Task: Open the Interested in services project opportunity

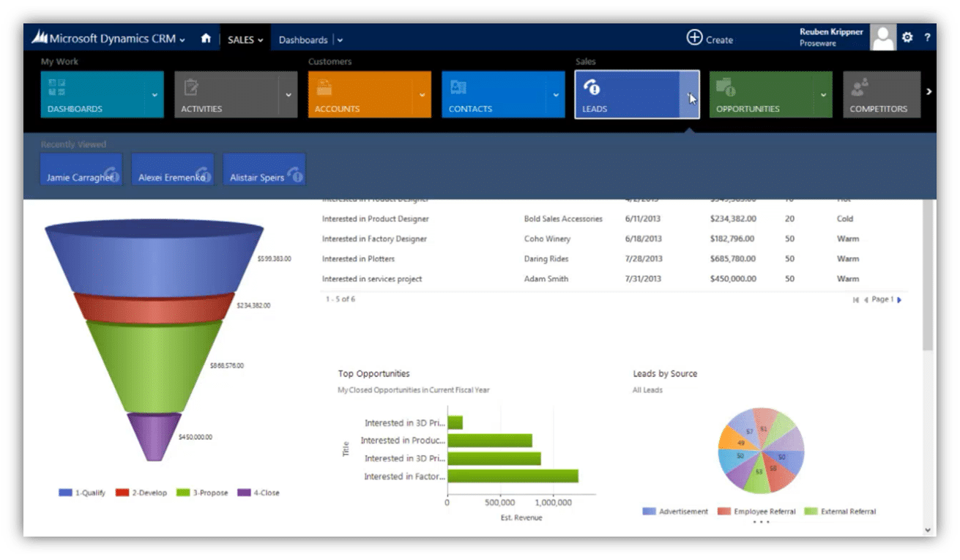Action: point(372,279)
